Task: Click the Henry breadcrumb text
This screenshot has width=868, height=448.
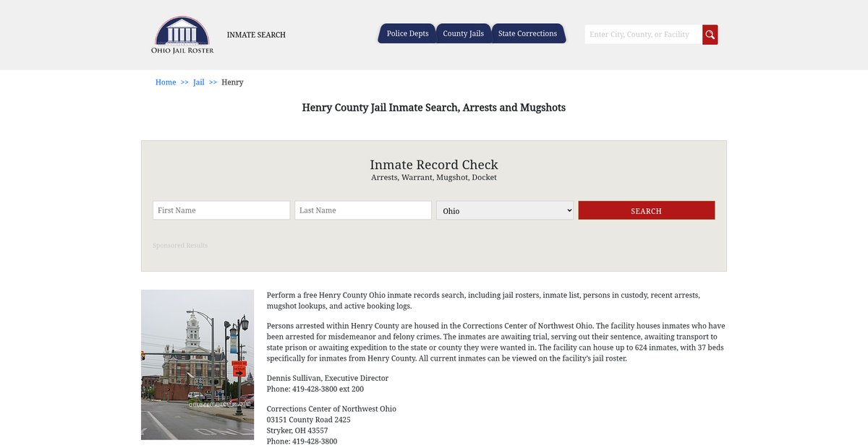Action: click(232, 82)
